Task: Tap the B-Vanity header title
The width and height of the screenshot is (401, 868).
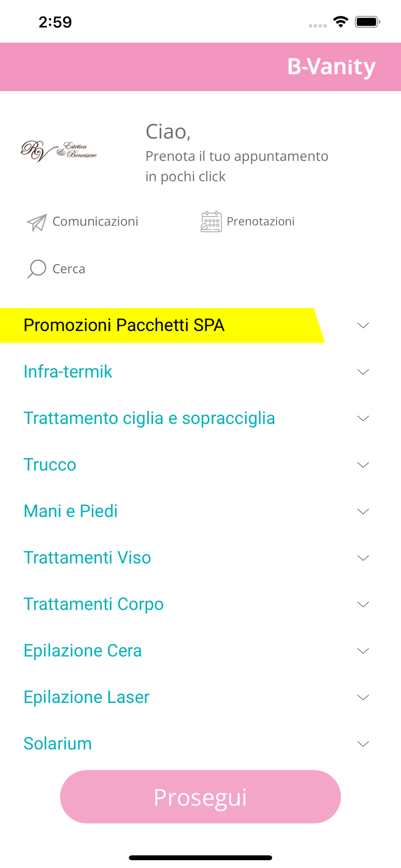Action: [331, 67]
